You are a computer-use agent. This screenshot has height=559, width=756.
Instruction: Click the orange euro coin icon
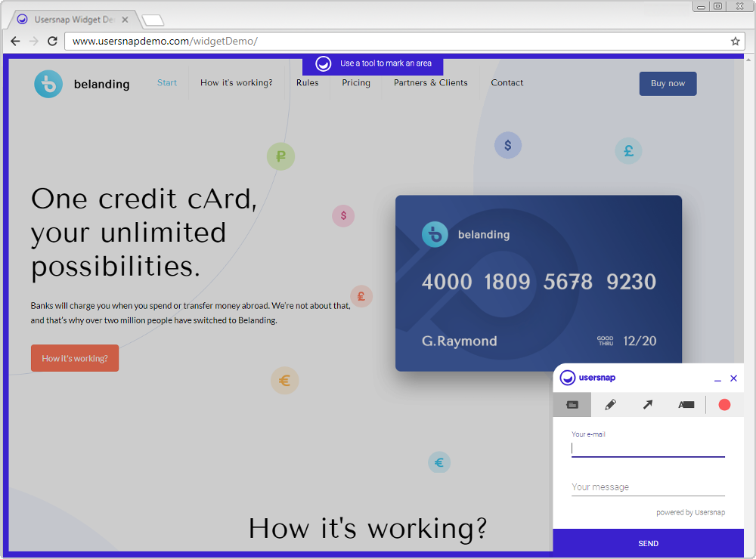284,381
